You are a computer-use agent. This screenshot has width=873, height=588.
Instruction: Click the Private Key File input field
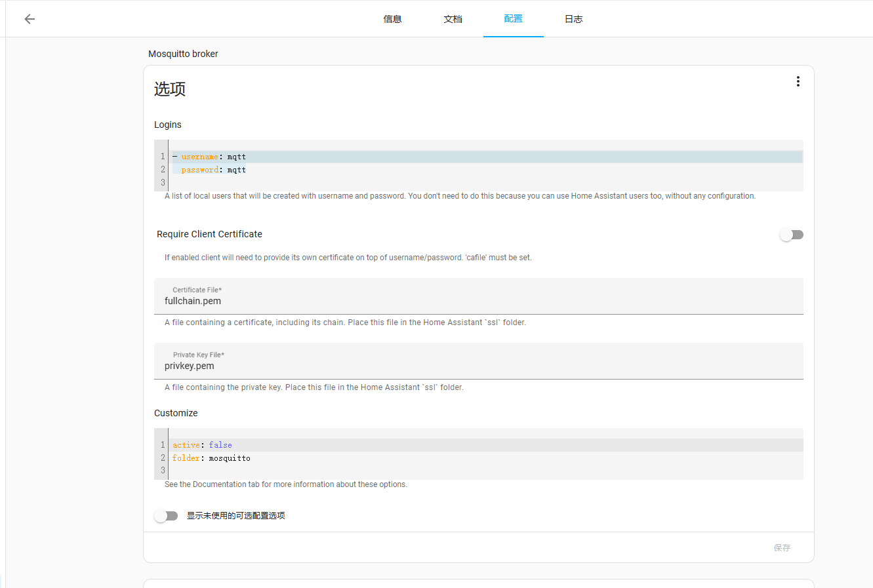(479, 361)
